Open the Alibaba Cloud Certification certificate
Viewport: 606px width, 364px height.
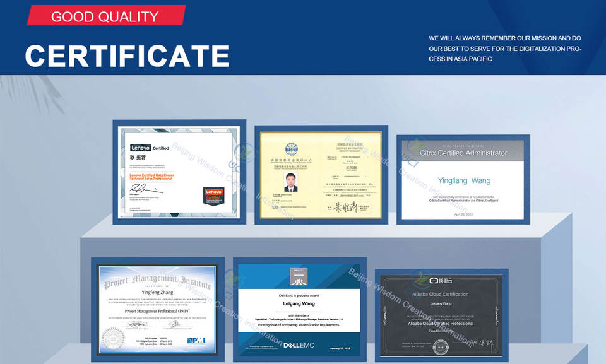click(x=441, y=315)
